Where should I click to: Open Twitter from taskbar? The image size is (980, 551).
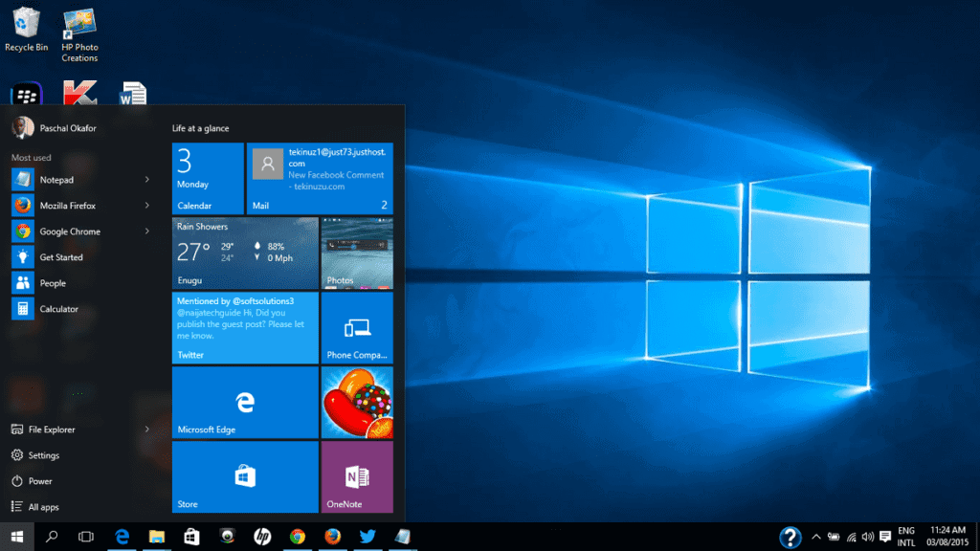pos(367,537)
